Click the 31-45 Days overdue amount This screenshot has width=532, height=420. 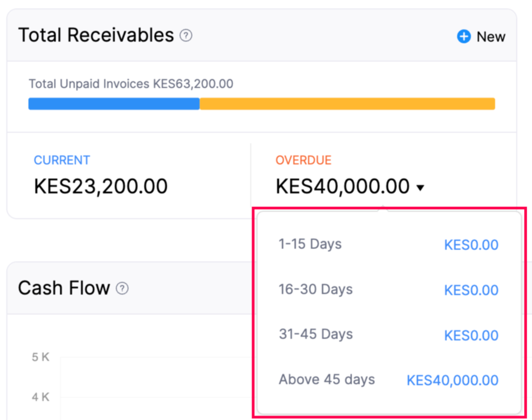click(x=471, y=335)
